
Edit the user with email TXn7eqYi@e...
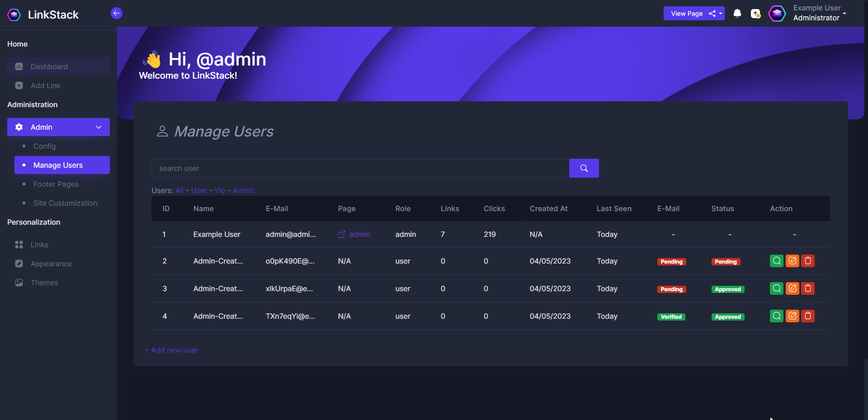793,316
